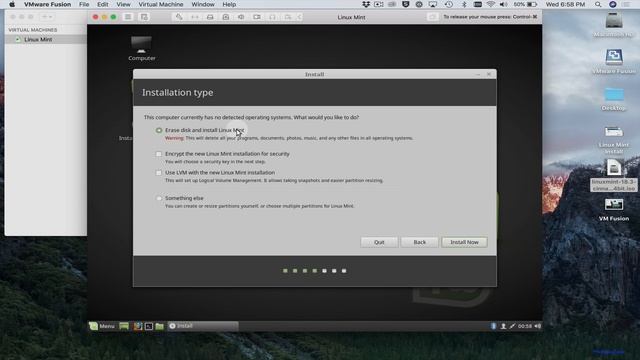Click VMware CD/DVD drive toolbar icon
Image resolution: width=640 pixels, height=360 pixels.
(226, 17)
